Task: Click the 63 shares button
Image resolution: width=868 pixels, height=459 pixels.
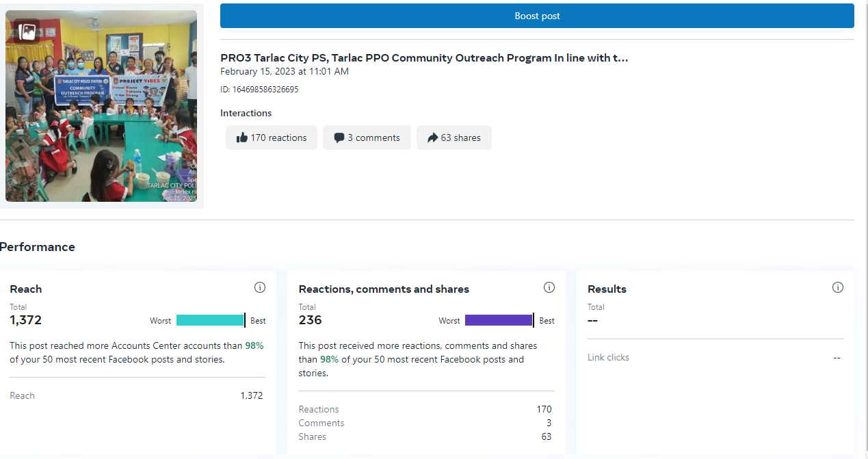Action: click(454, 137)
